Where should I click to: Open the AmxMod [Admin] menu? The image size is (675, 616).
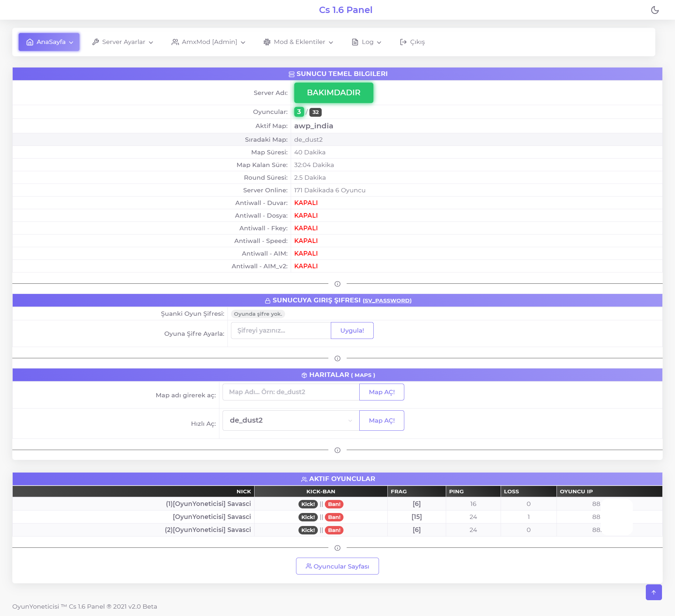208,42
